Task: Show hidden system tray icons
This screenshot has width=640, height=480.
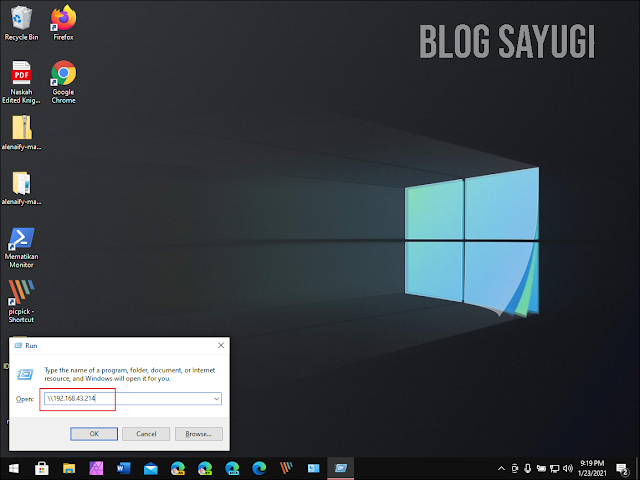Action: pyautogui.click(x=501, y=468)
